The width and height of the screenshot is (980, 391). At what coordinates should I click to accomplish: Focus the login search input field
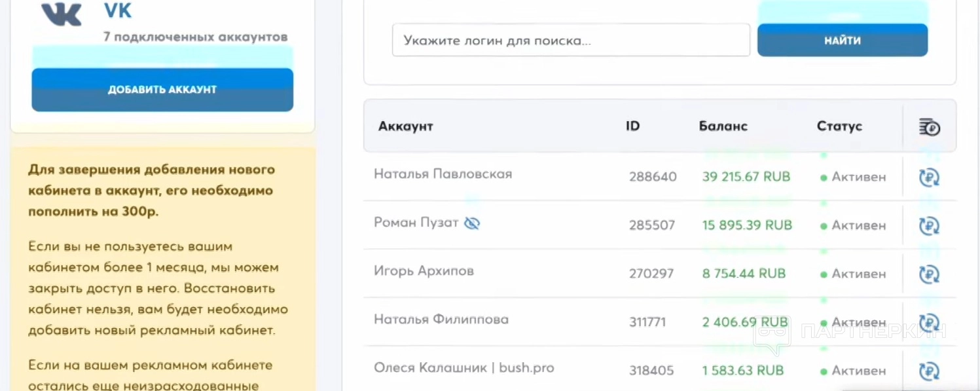coord(570,41)
